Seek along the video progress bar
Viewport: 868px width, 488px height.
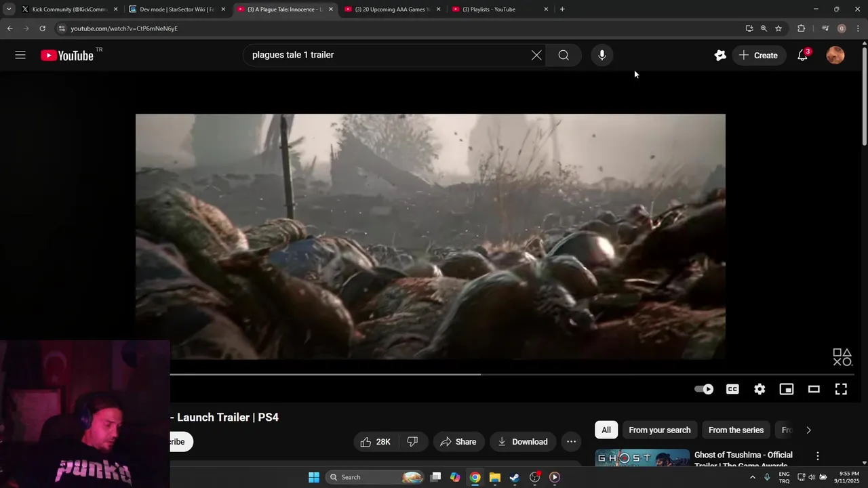coord(512,374)
